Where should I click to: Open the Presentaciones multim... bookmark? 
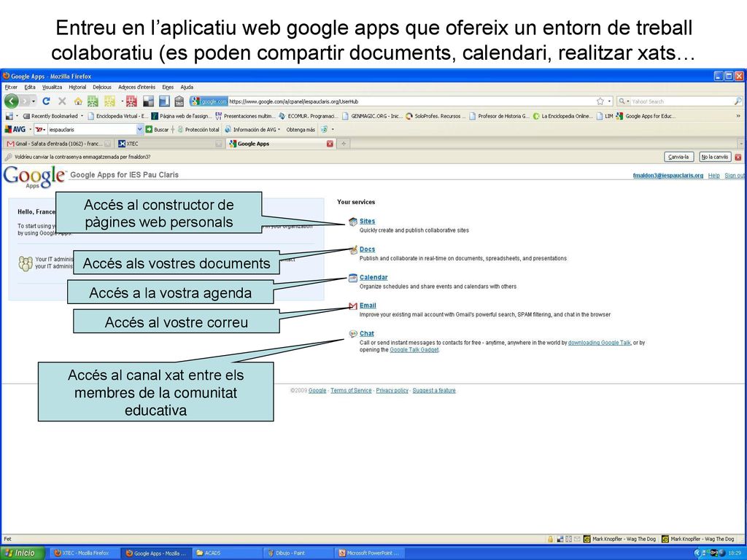(x=245, y=116)
